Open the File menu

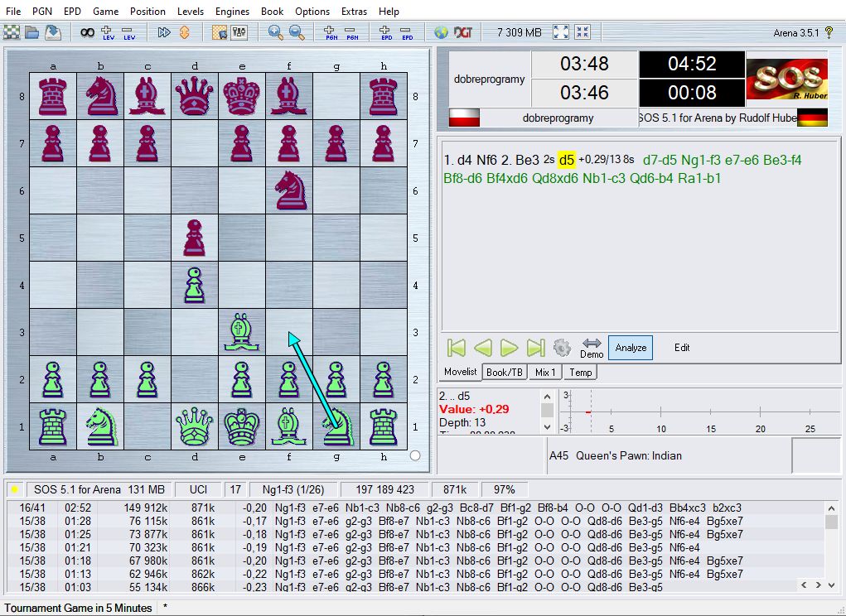tap(13, 12)
